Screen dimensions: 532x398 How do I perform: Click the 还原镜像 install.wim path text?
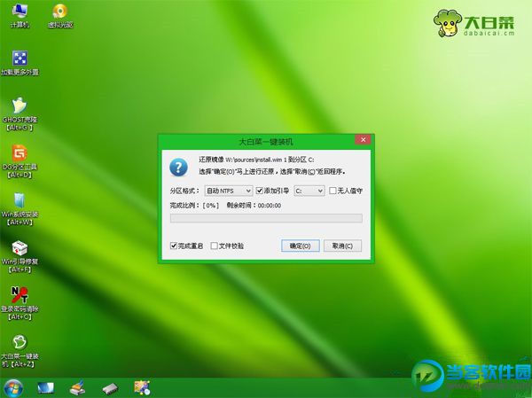click(x=256, y=160)
